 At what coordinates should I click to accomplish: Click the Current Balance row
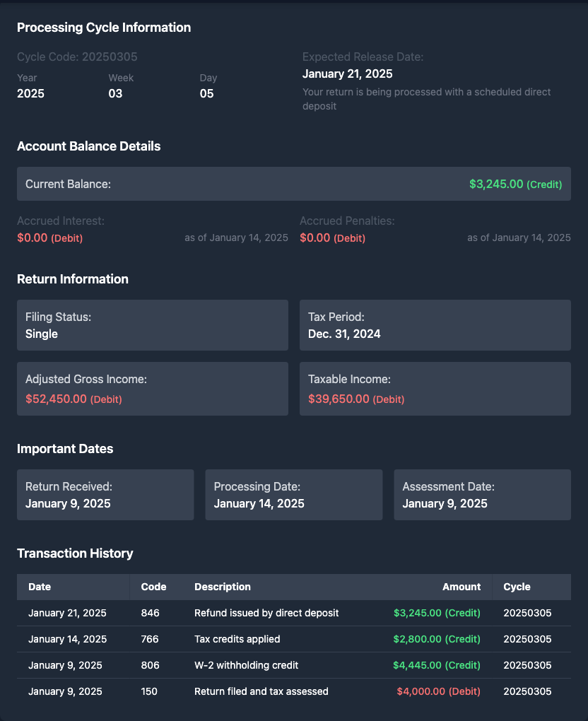click(293, 184)
